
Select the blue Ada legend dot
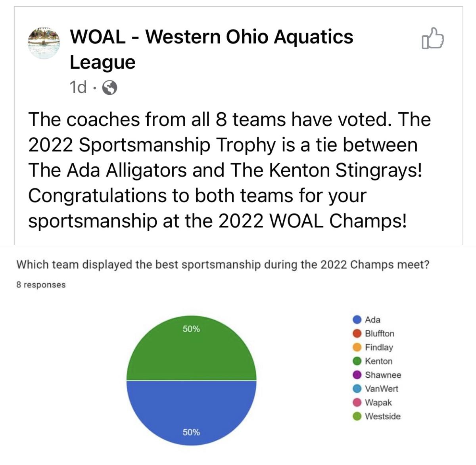tap(357, 319)
